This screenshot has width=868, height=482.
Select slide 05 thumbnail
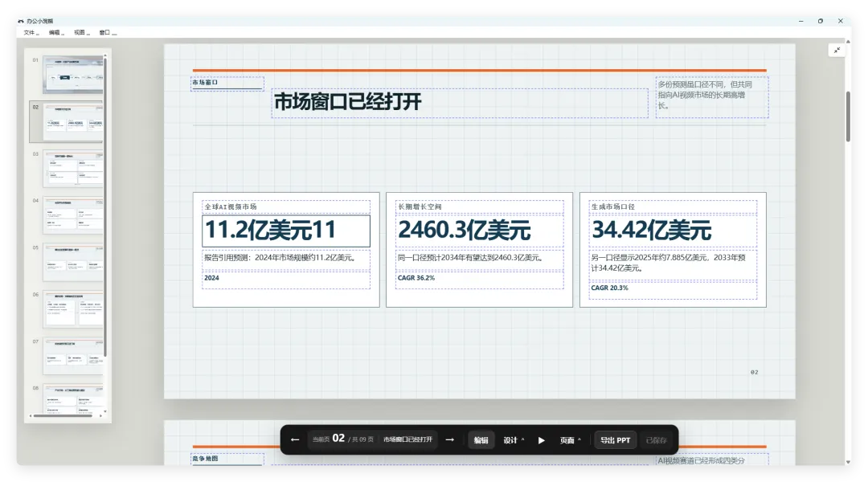[x=72, y=263]
